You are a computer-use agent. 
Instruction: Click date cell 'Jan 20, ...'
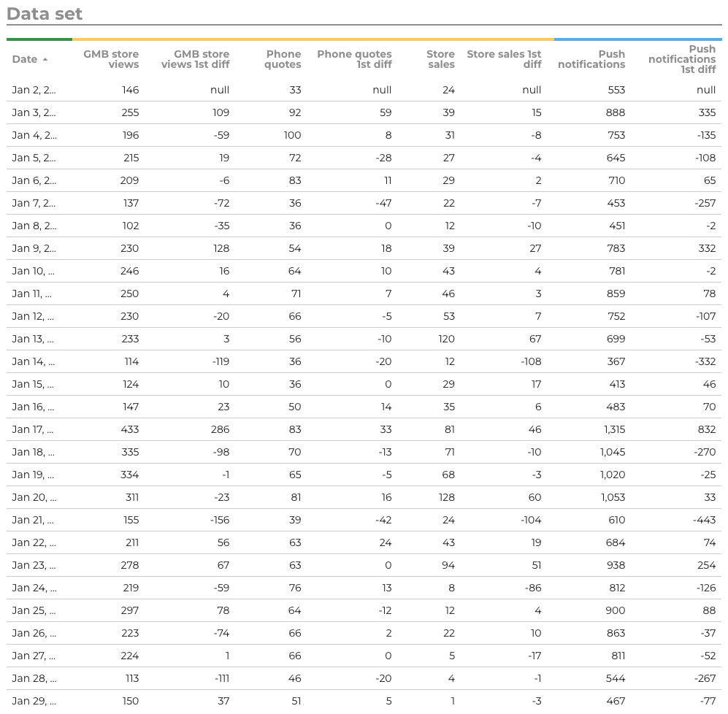[34, 497]
